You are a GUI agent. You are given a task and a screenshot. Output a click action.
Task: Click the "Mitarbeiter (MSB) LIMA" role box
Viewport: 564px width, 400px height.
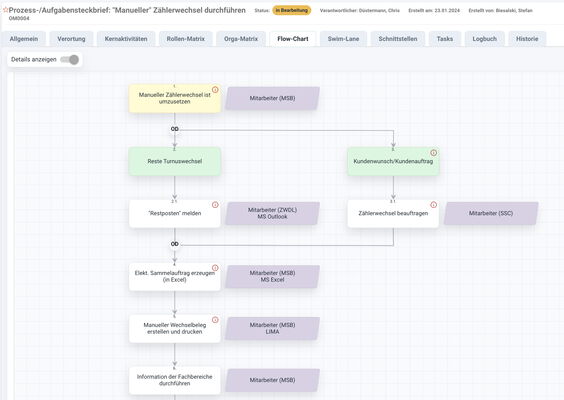click(x=272, y=328)
